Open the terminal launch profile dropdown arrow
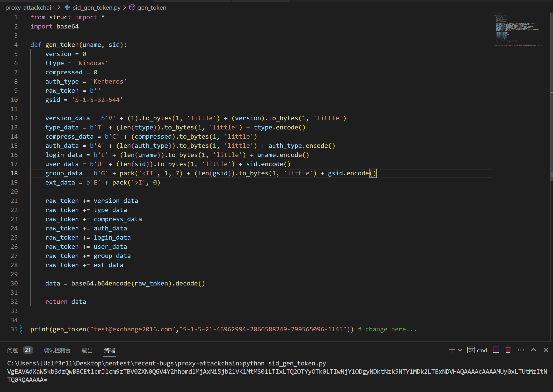The image size is (553, 392). click(x=460, y=350)
